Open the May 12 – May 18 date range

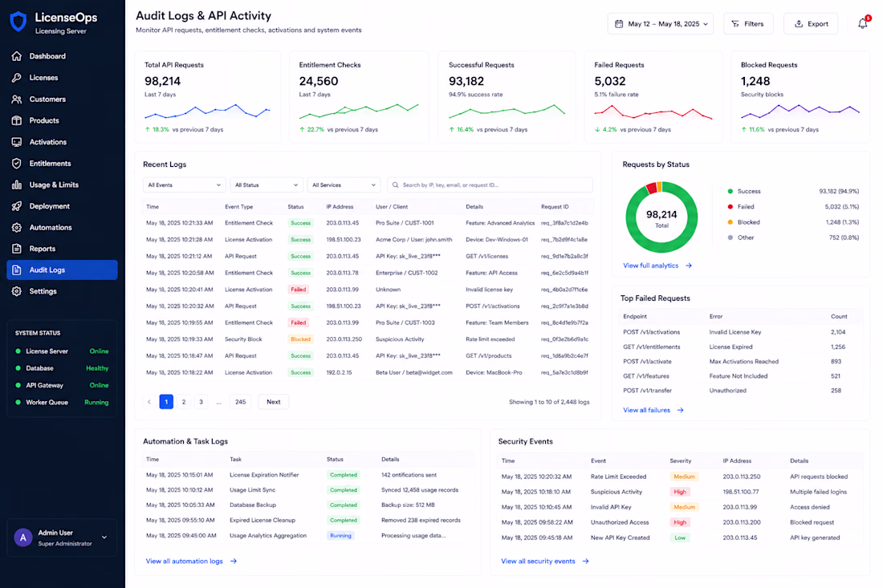660,23
